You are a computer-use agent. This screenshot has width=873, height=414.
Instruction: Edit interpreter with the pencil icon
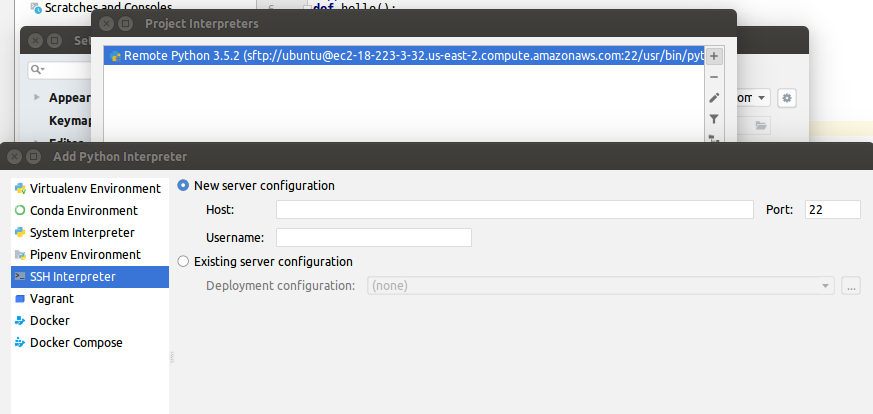(714, 98)
